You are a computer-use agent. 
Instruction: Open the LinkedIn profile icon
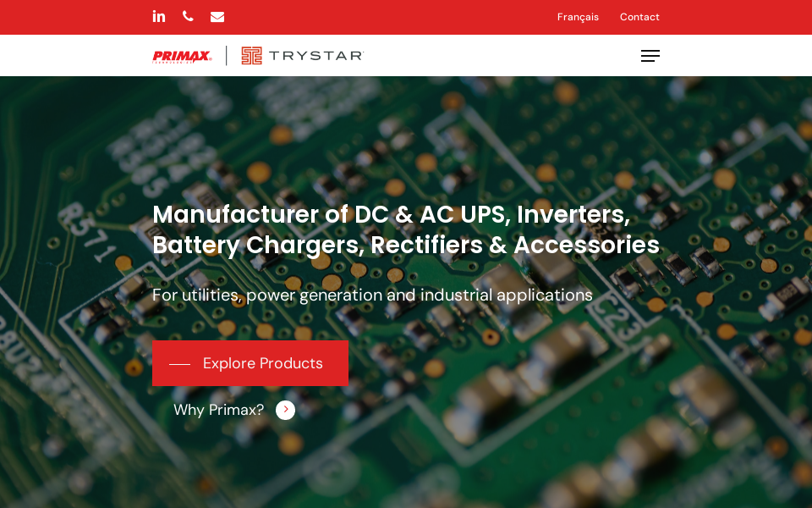pos(159,17)
